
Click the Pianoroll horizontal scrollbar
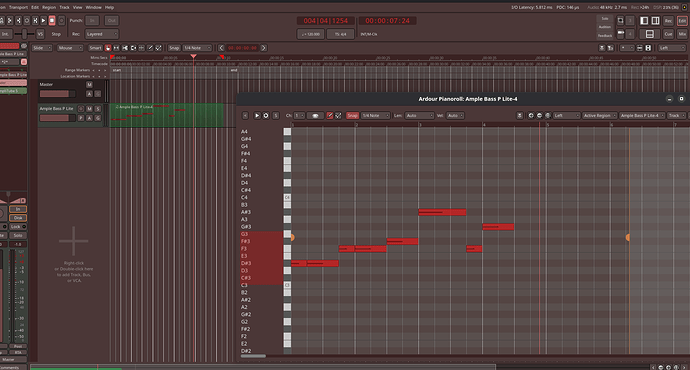pos(253,356)
